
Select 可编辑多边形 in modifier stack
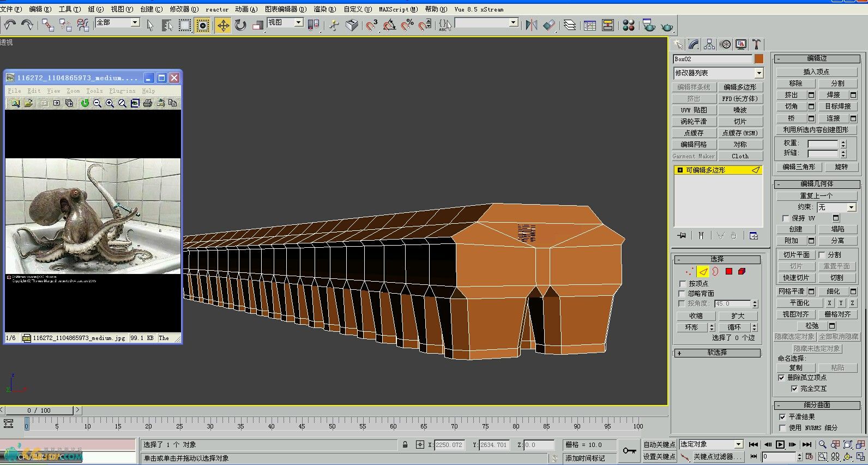(718, 170)
